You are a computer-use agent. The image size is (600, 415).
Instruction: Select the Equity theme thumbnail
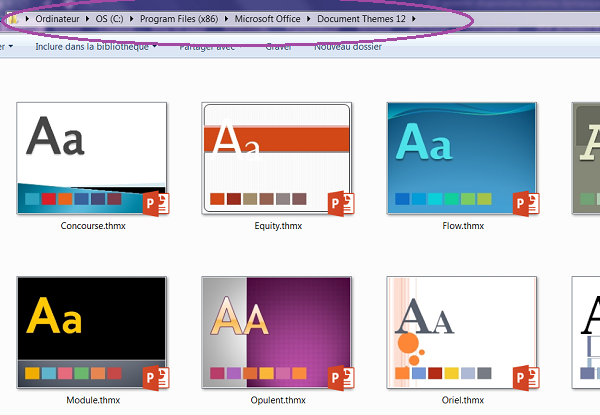277,158
